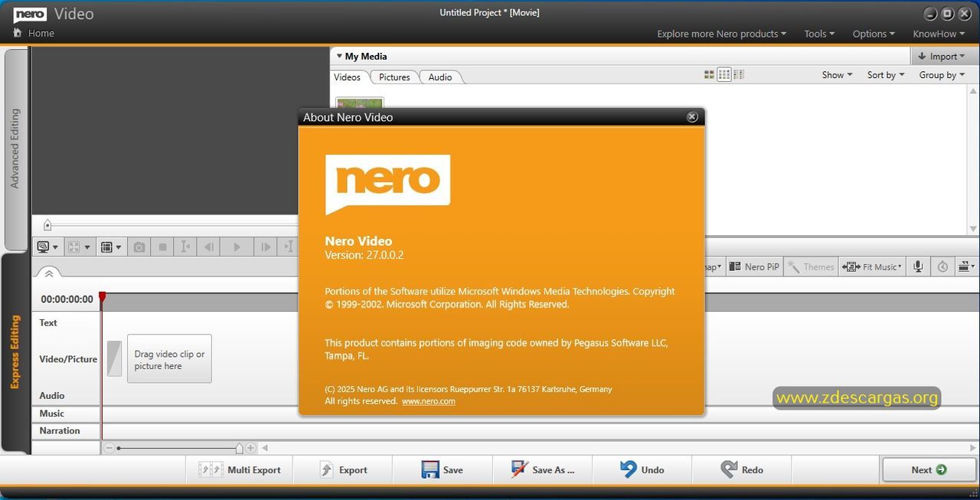The image size is (980, 500).
Task: Click the timeline scroll left arrow
Action: click(x=265, y=448)
